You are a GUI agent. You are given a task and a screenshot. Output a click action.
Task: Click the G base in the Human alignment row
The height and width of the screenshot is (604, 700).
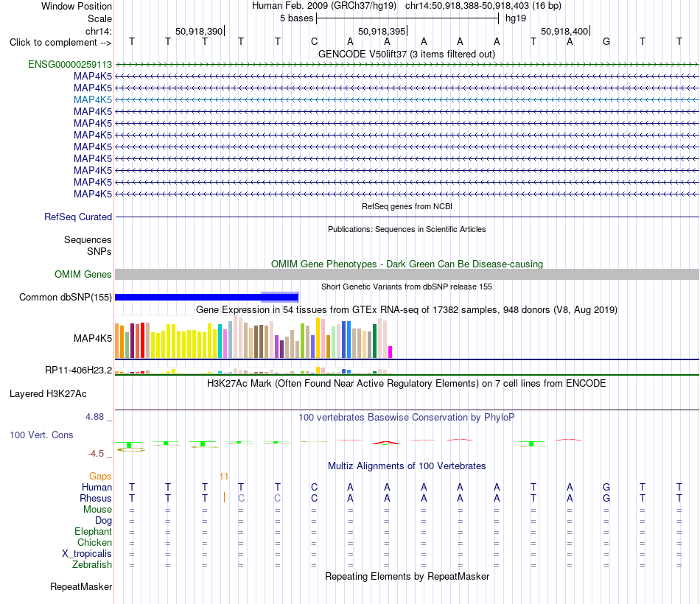(x=606, y=487)
